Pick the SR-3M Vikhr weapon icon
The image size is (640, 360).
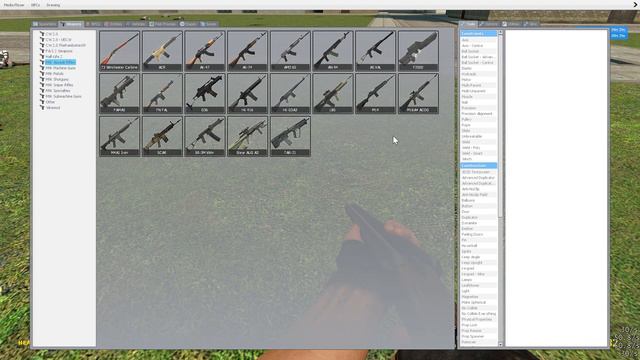(204, 136)
